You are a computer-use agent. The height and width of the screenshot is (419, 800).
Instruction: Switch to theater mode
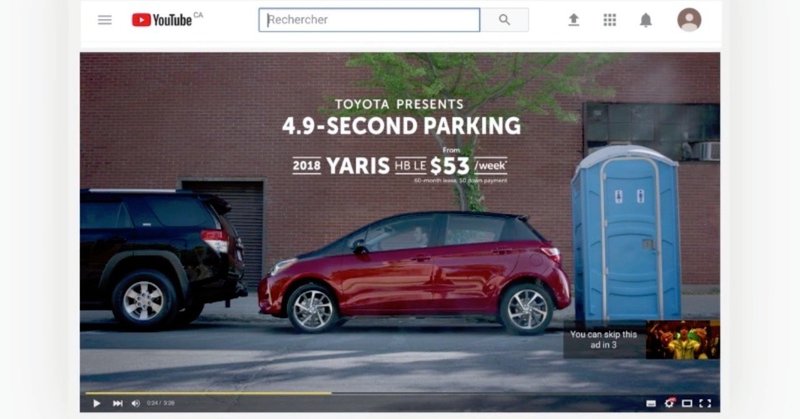pos(687,403)
